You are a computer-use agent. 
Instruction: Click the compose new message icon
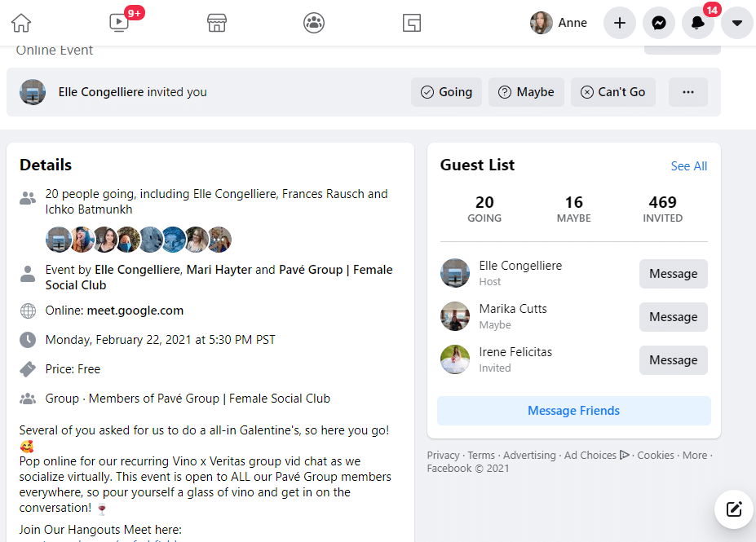734,509
